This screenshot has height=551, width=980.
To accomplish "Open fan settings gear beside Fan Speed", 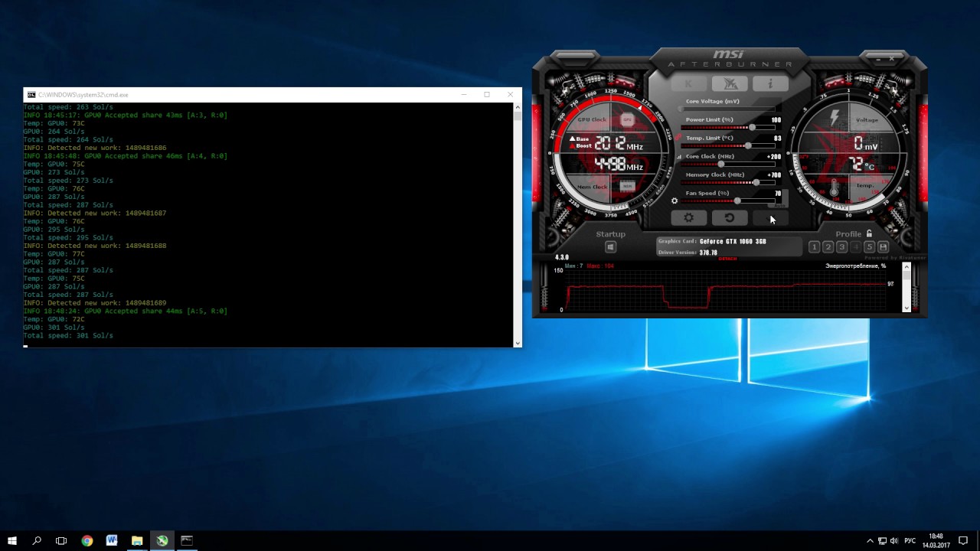I will click(x=675, y=201).
